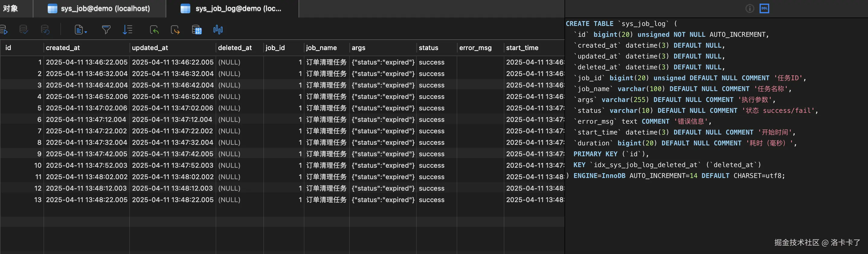Screen dimensions: 868x254
Task: Click the status column header
Action: [x=428, y=48]
